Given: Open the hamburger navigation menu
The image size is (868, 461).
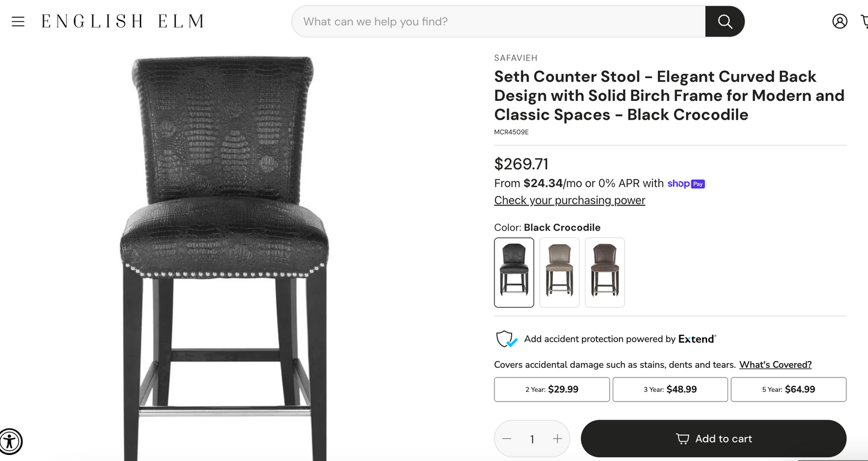Looking at the screenshot, I should pyautogui.click(x=18, y=22).
